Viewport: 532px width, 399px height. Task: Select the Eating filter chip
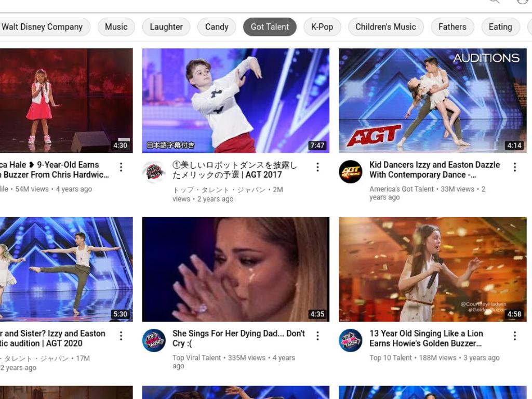coord(500,27)
